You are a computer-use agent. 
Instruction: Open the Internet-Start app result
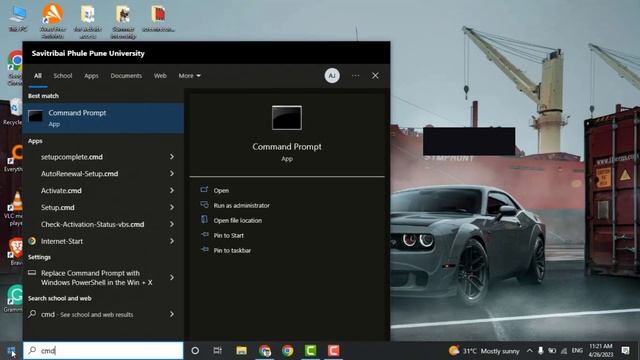(62, 241)
